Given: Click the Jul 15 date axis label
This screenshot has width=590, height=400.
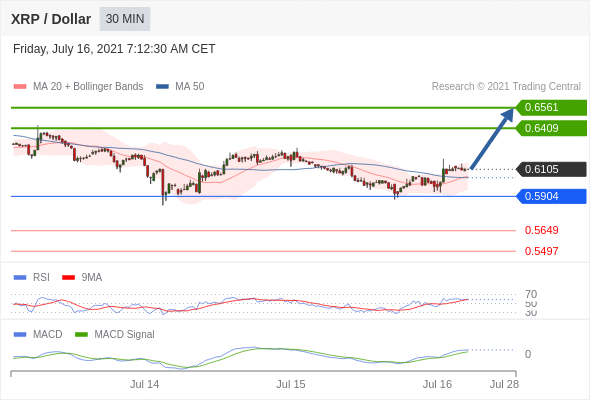Looking at the screenshot, I should (291, 384).
